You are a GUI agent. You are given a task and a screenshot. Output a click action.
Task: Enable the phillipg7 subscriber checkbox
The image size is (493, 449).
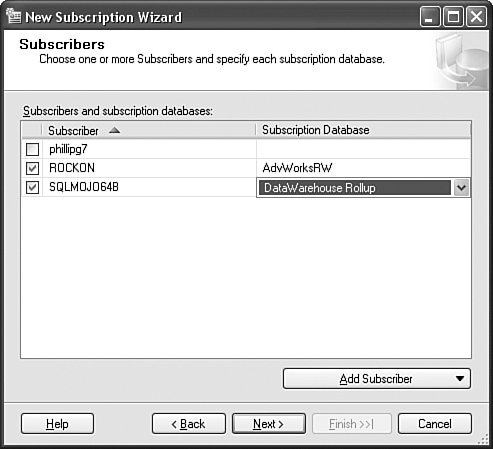click(x=32, y=149)
